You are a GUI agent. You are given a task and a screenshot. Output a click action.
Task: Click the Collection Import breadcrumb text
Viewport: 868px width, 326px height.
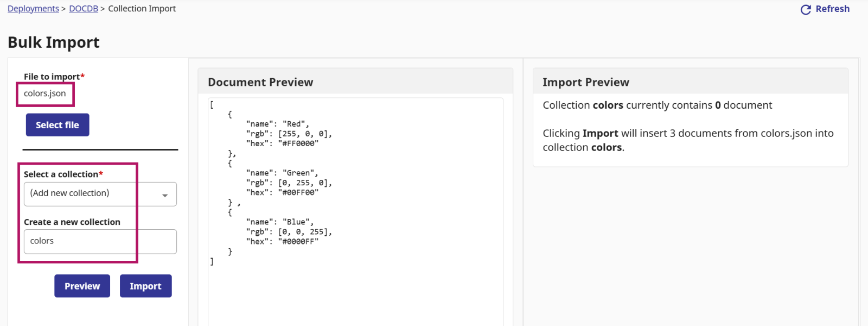point(142,9)
